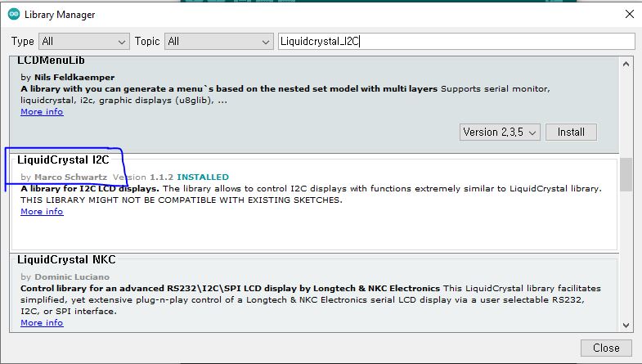Click the Close button at bottom
This screenshot has height=364, width=642.
coord(606,348)
